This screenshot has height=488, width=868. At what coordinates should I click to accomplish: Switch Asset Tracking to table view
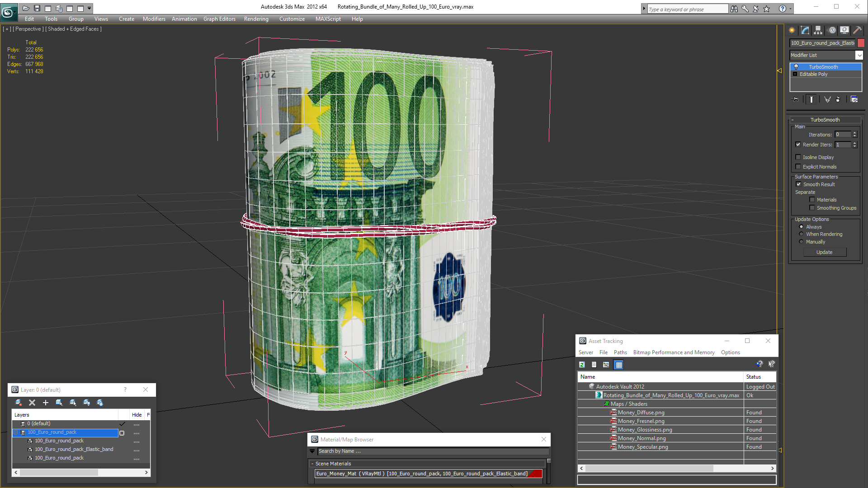619,365
